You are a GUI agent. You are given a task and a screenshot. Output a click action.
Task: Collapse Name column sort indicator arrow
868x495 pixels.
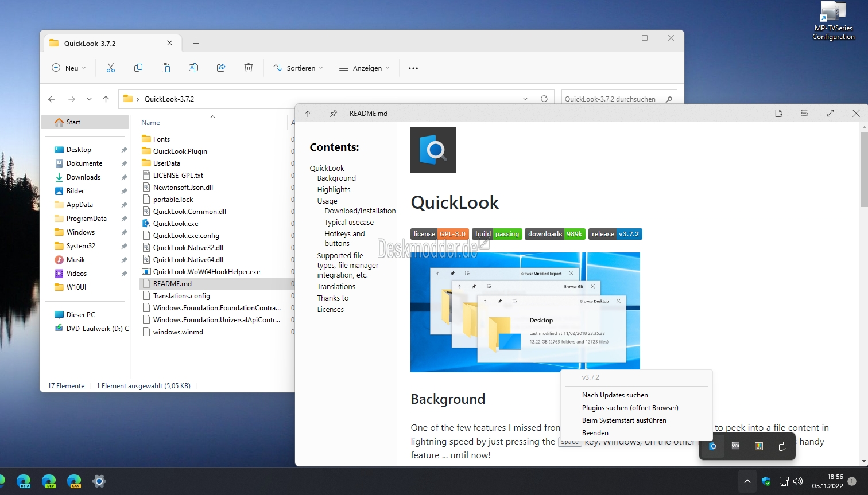point(212,116)
